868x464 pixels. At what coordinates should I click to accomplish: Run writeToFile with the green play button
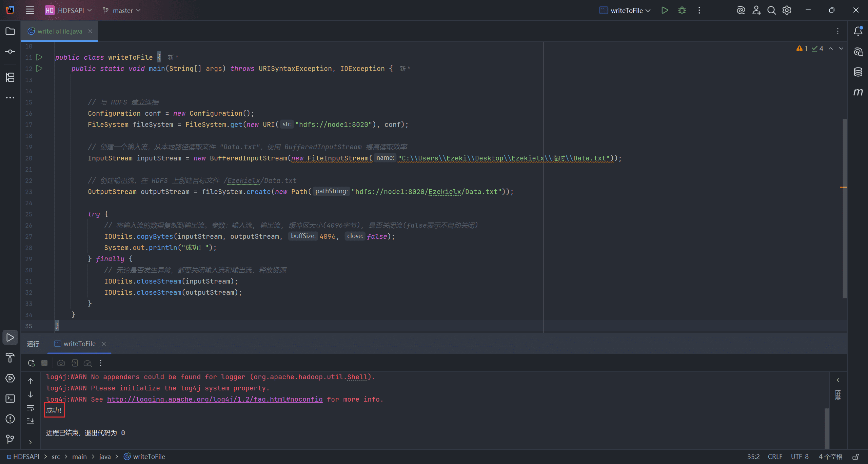665,10
